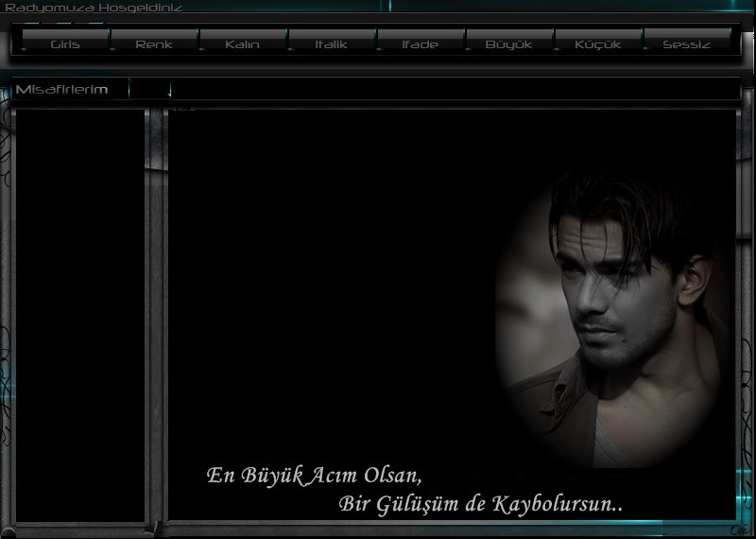The width and height of the screenshot is (756, 539).
Task: Click the Giris button
Action: coord(65,43)
